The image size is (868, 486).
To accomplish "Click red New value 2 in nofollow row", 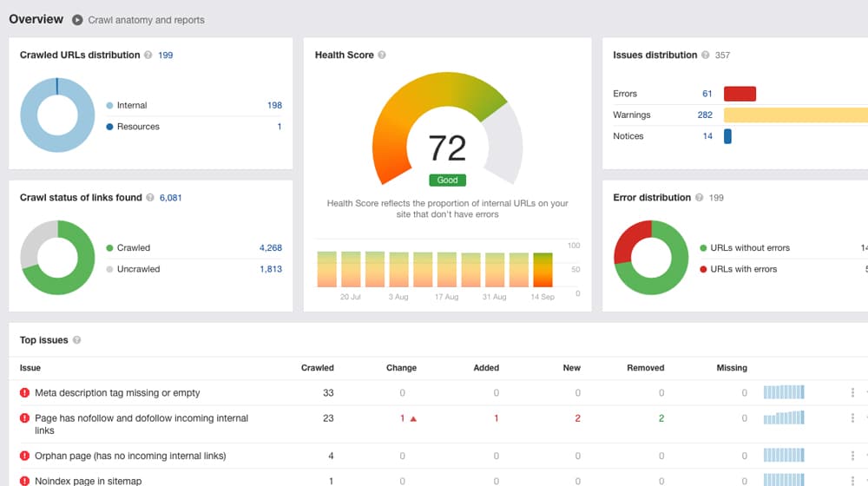I will click(x=577, y=418).
